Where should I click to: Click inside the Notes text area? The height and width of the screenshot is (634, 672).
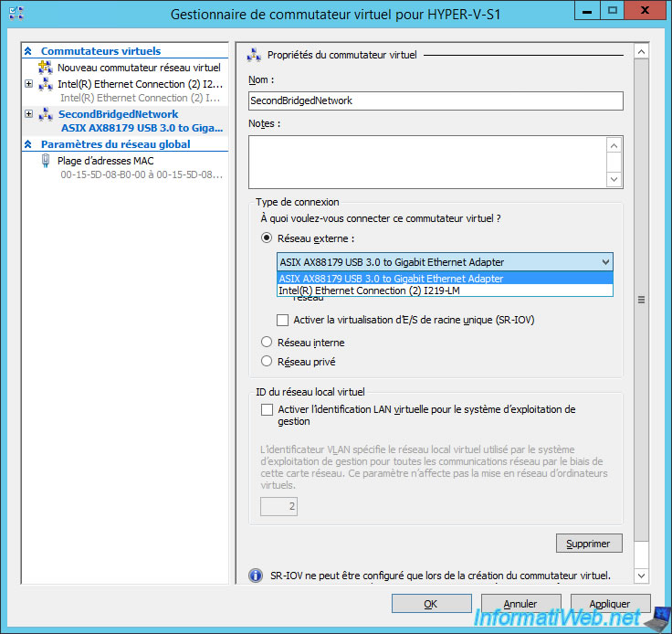tap(427, 162)
